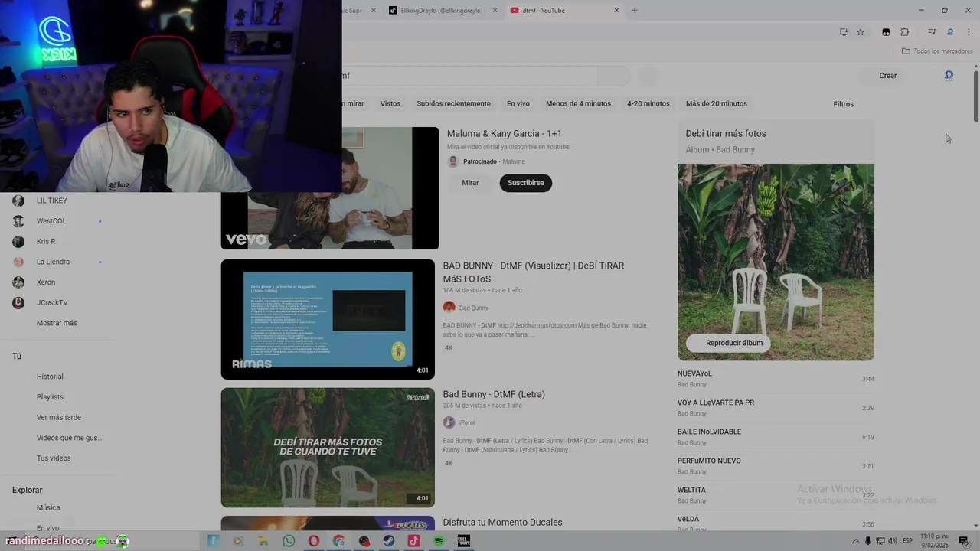Select the 4-20 minutos chip
The width and height of the screenshot is (980, 551).
pos(648,103)
